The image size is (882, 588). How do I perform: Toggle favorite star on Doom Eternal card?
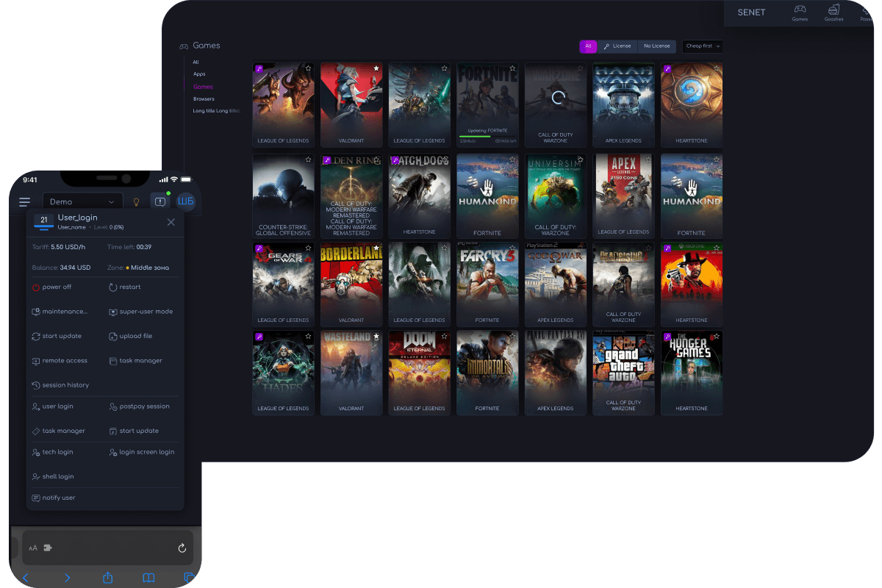pos(444,337)
